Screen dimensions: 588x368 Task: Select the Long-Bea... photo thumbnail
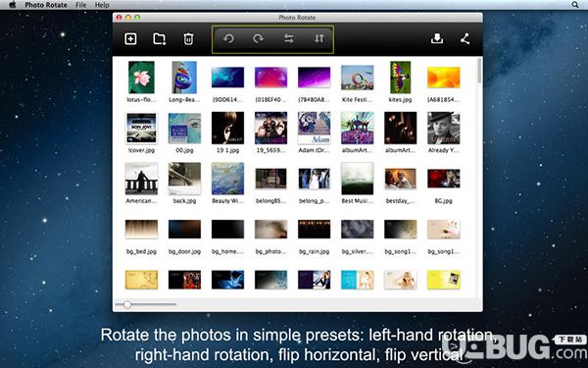point(184,78)
